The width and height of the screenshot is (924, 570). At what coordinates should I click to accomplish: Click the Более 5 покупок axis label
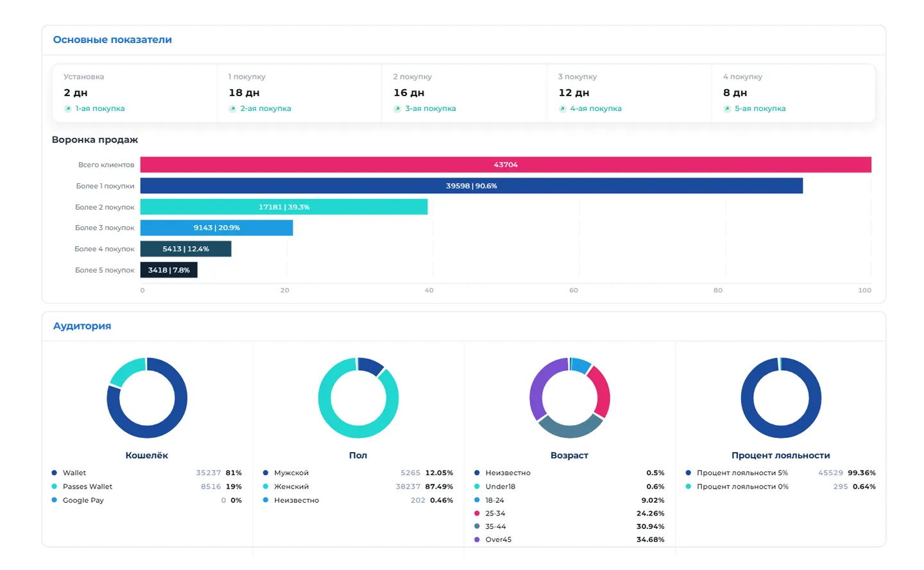[x=105, y=270]
